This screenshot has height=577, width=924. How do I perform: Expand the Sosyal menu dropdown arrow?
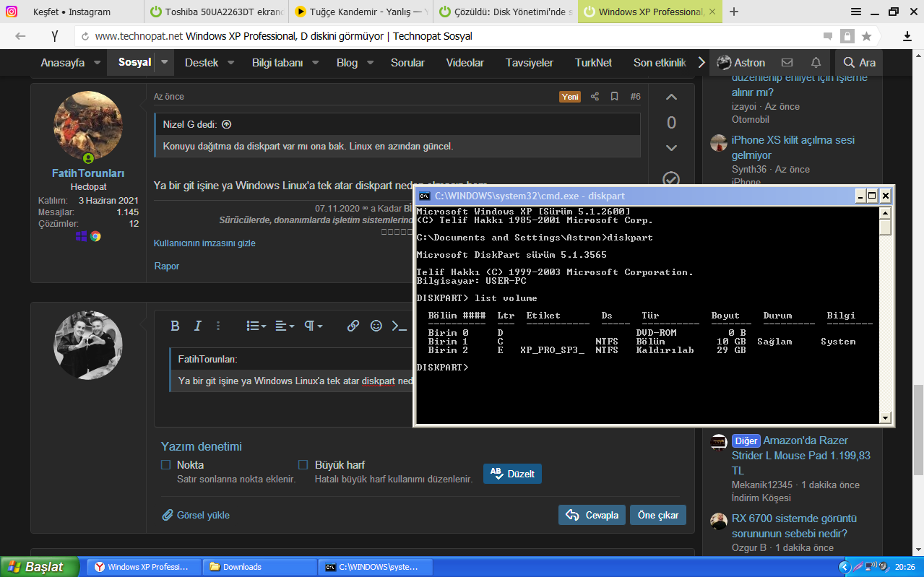165,63
